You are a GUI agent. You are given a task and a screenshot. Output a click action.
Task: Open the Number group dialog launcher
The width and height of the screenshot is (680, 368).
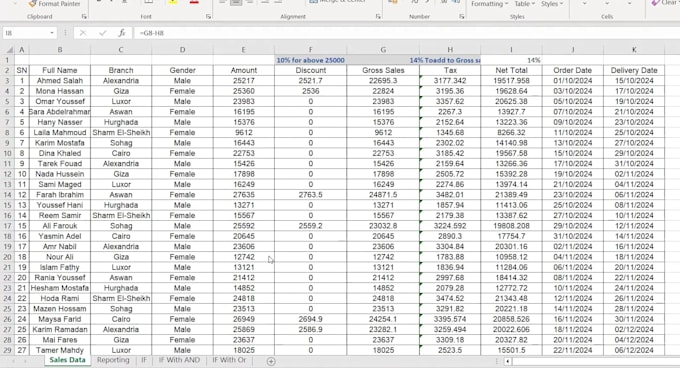pyautogui.click(x=461, y=16)
